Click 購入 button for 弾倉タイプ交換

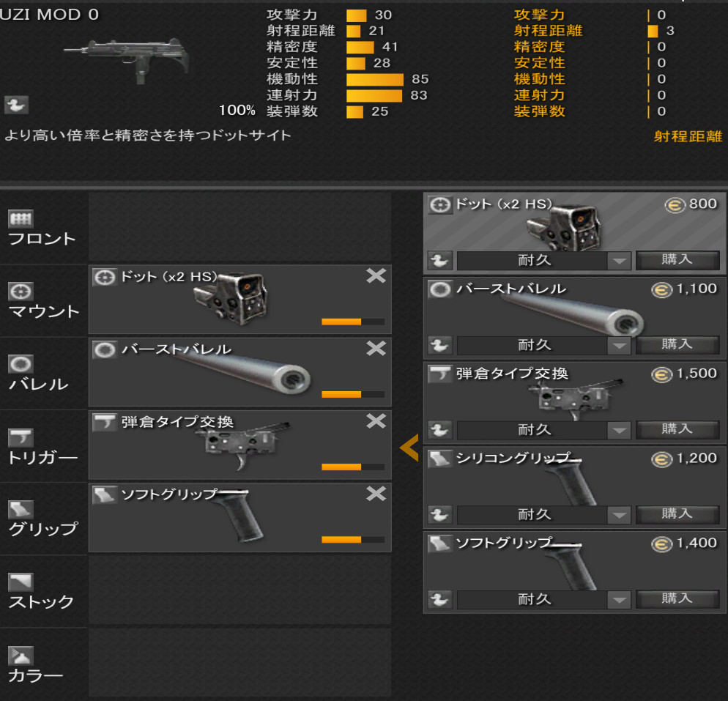click(x=677, y=429)
